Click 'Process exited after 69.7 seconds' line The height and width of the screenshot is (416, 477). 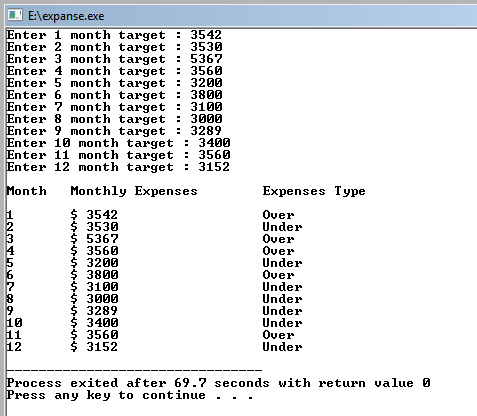218,383
